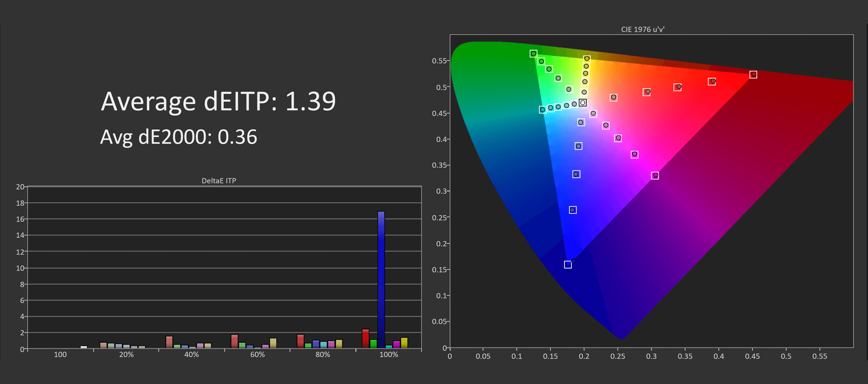This screenshot has width=868, height=384.
Task: Click the red bar in the 60% group
Action: (x=234, y=341)
